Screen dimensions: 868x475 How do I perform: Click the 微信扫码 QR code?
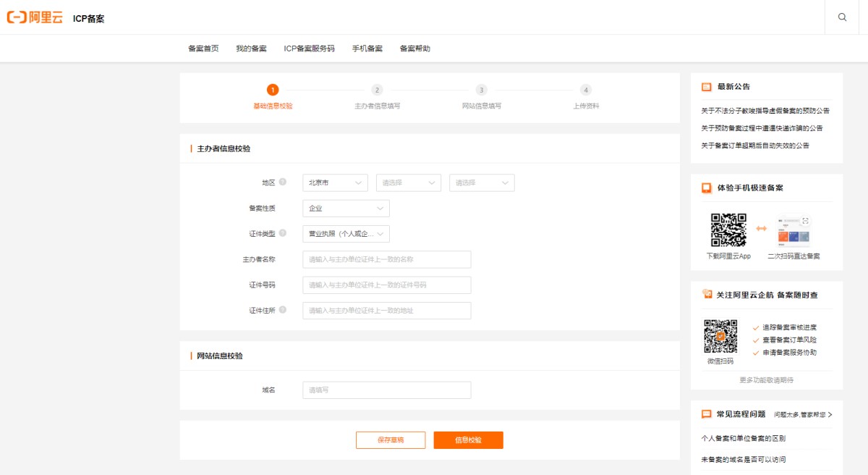[720, 337]
